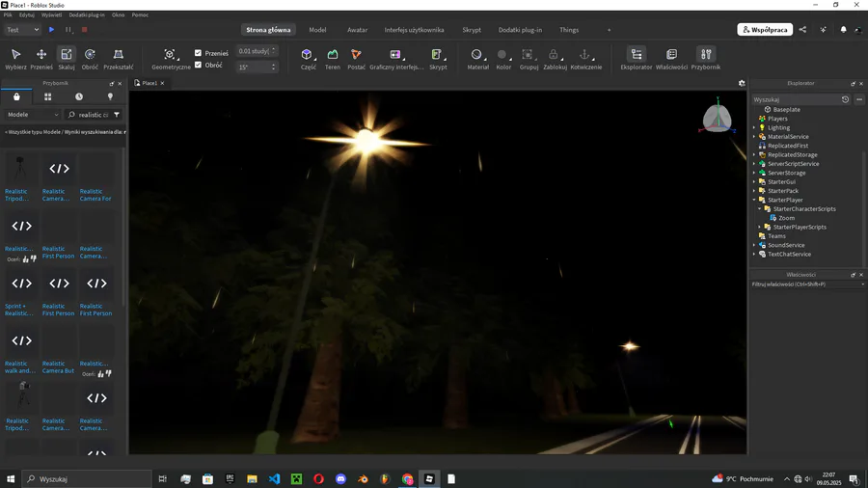Expand the StarterPlayerScripts folder
The width and height of the screenshot is (868, 488).
(760, 227)
